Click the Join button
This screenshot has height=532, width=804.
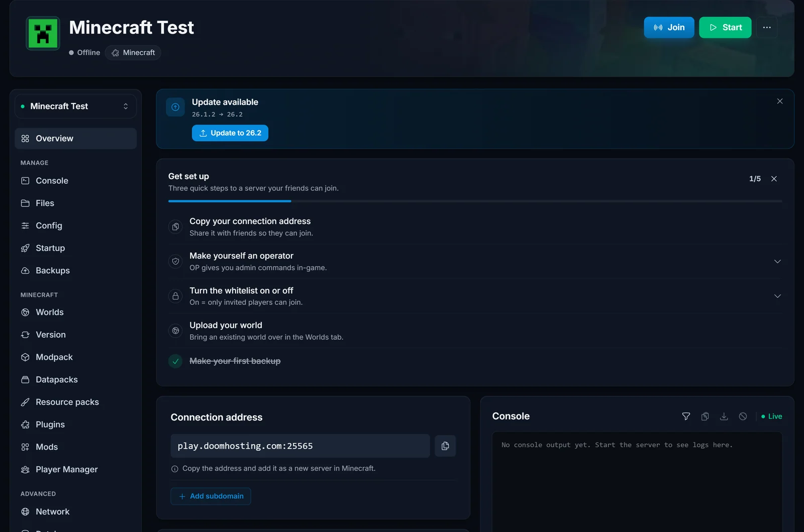tap(669, 28)
